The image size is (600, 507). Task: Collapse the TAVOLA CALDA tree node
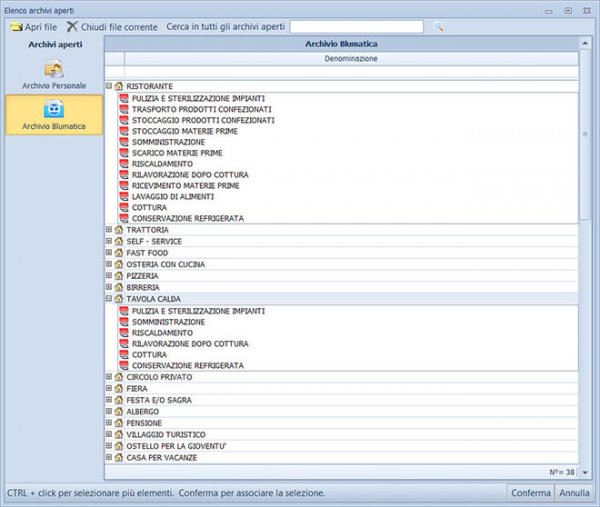click(x=109, y=299)
